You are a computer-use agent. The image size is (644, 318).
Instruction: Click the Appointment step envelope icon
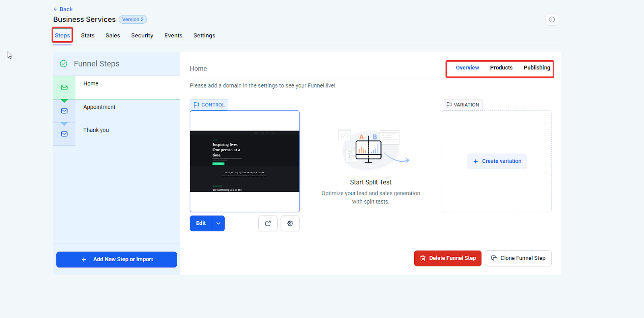64,111
